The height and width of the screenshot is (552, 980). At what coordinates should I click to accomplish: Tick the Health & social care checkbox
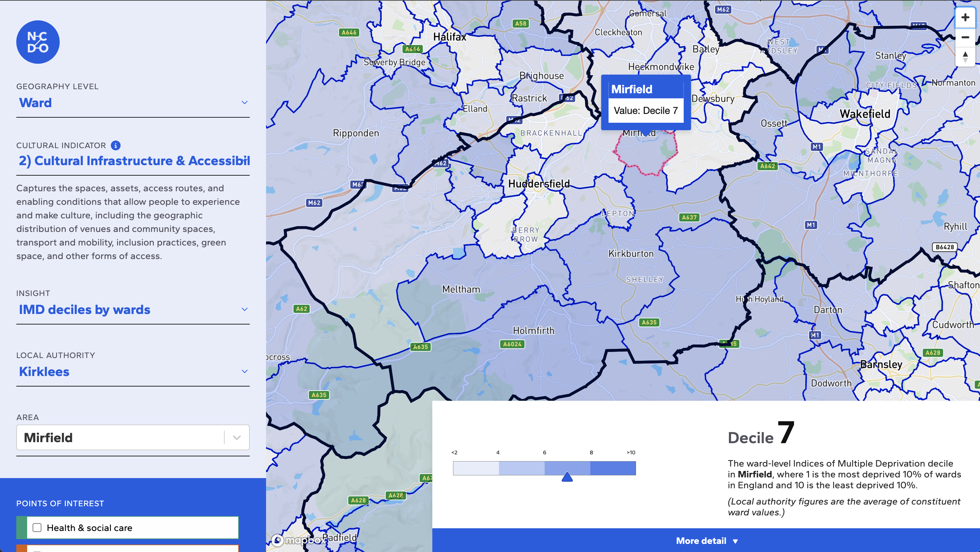click(x=37, y=528)
